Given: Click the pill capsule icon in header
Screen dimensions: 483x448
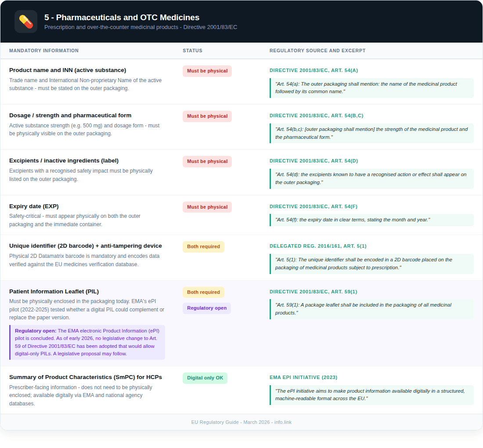Looking at the screenshot, I should 26,22.
